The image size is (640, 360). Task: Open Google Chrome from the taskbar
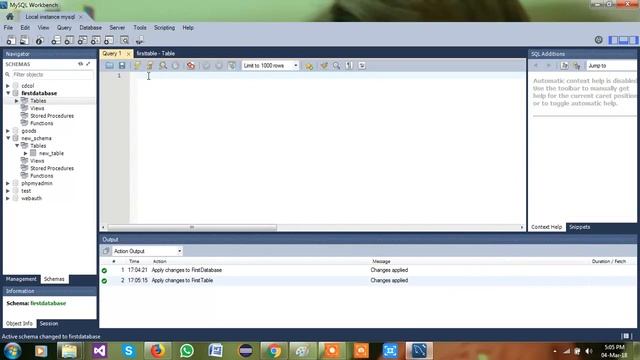point(274,351)
